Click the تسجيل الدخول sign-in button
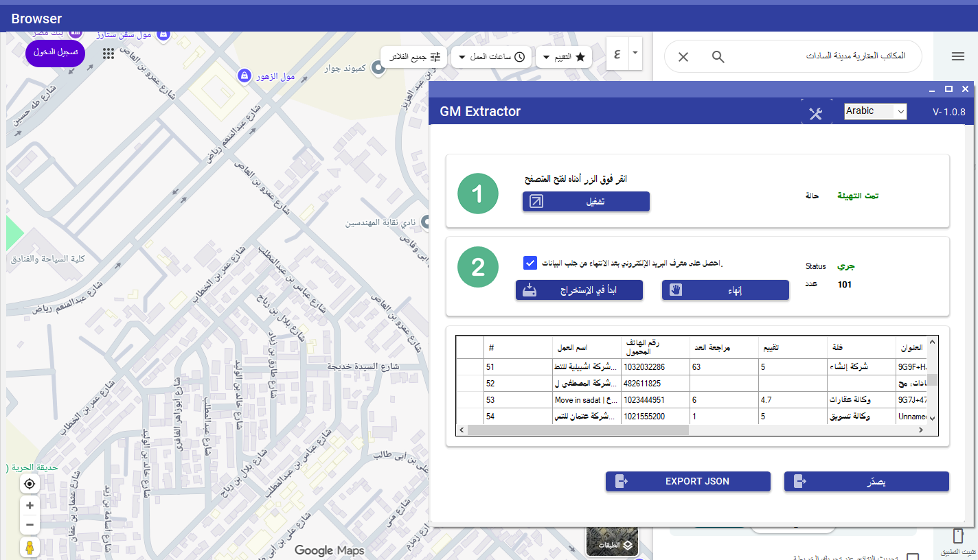 [x=55, y=53]
